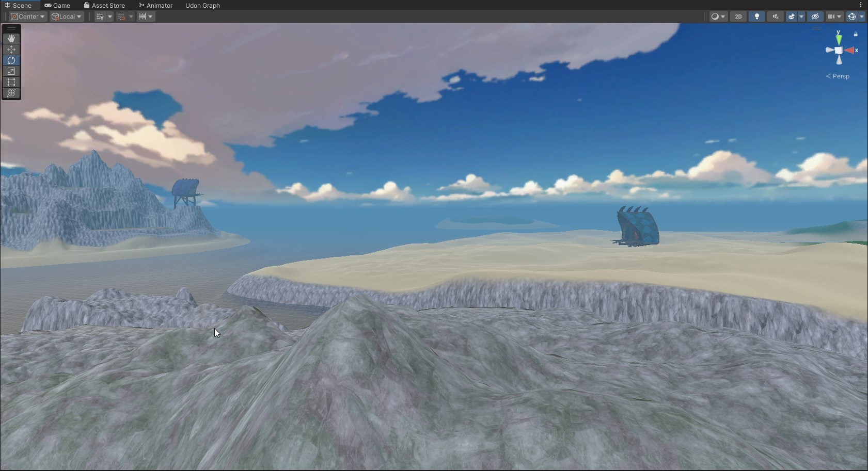Image resolution: width=868 pixels, height=471 pixels.
Task: Open the Local handle rotation dropdown
Action: [x=67, y=17]
